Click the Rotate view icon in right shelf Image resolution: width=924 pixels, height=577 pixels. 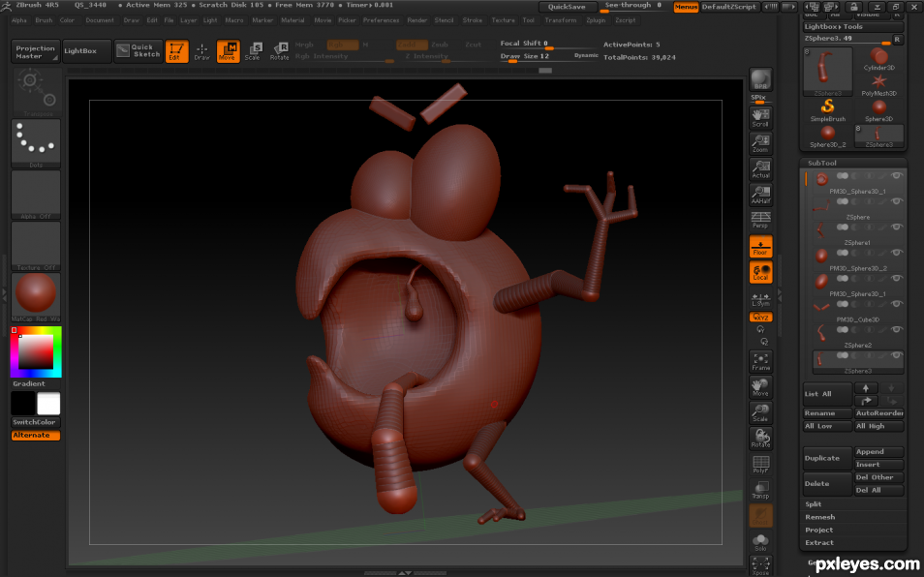click(x=760, y=438)
